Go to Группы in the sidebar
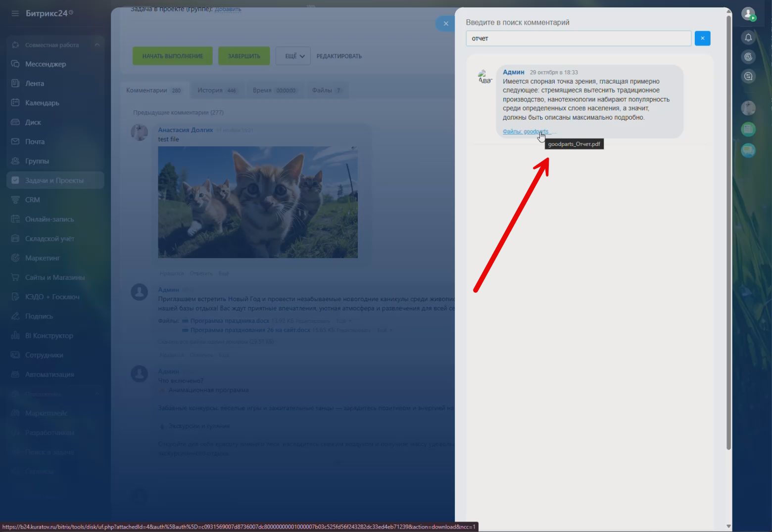 pyautogui.click(x=37, y=161)
